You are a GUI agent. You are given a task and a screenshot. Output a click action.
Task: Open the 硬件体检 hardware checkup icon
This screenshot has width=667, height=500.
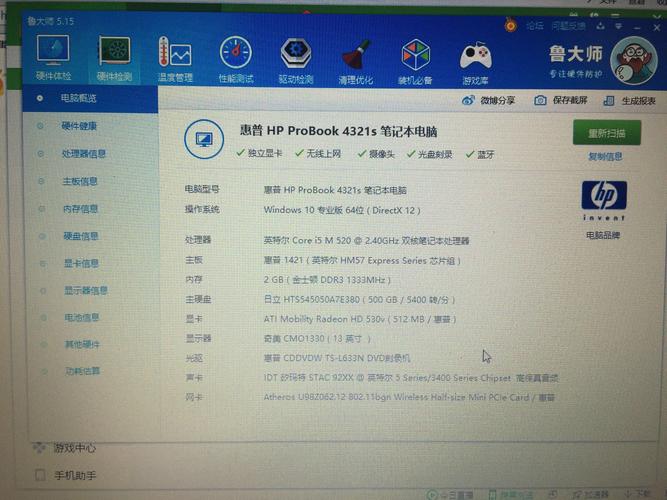(x=53, y=57)
